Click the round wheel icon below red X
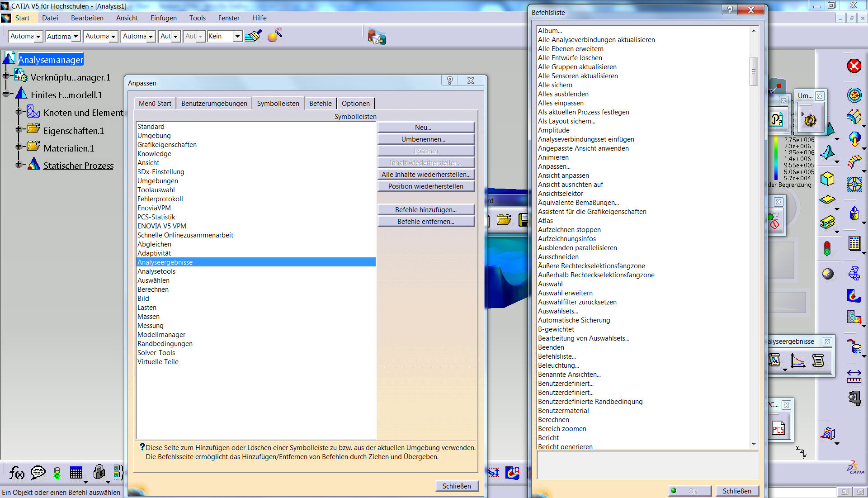868x498 pixels. coord(854,95)
